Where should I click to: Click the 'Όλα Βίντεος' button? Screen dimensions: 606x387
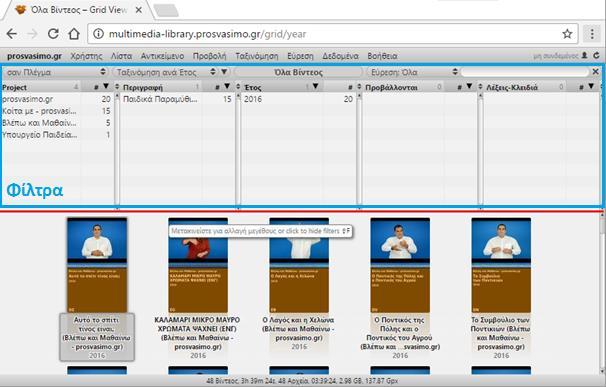click(x=298, y=72)
